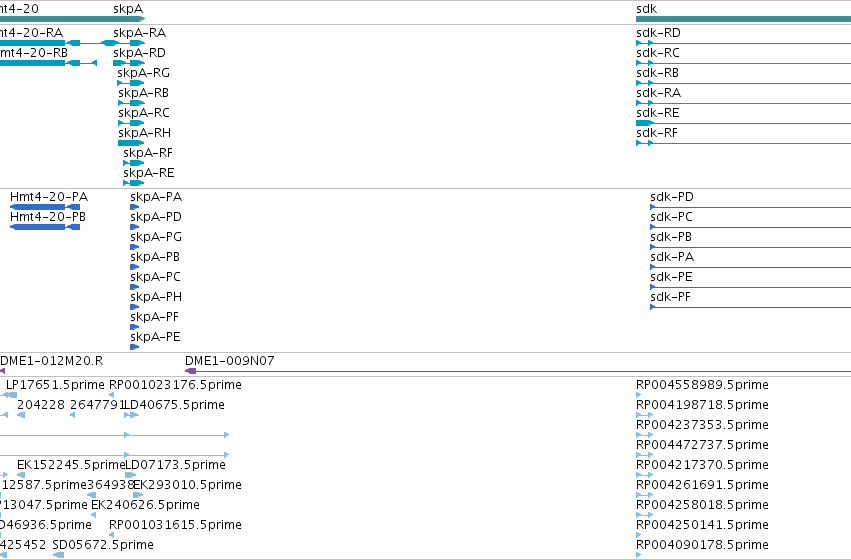Click the Hmt4-20-PB protein feature

tap(45, 227)
